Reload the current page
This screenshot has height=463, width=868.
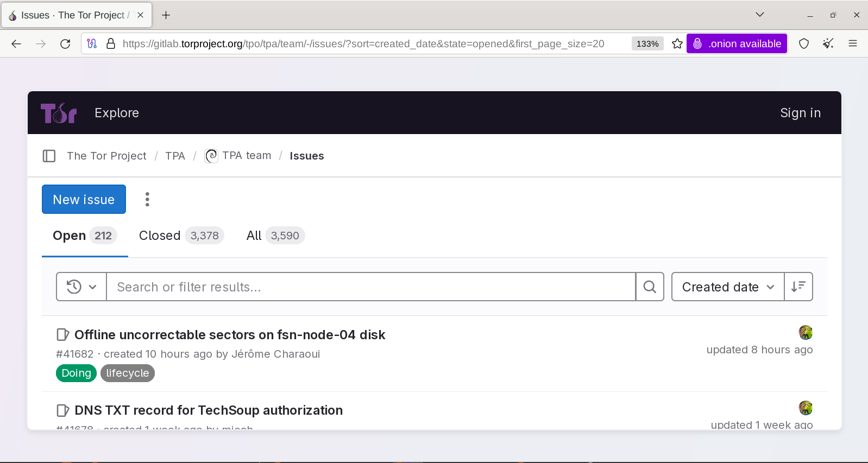pos(65,44)
